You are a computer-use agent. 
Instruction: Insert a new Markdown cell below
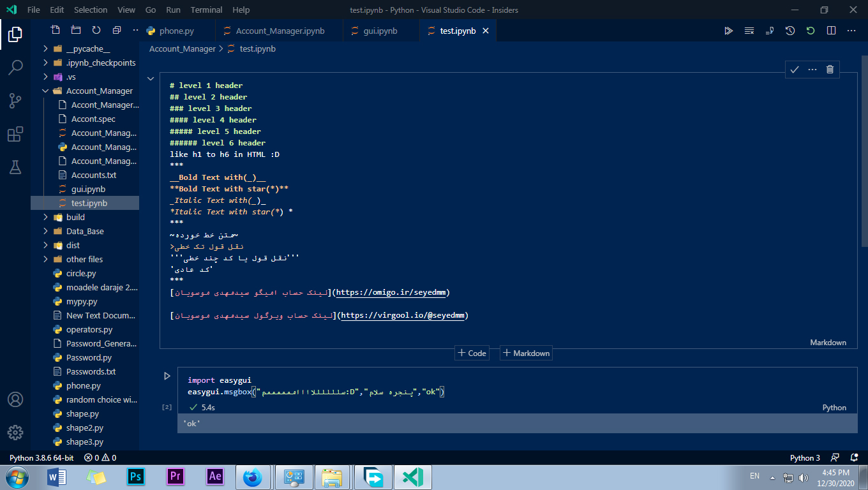point(526,353)
